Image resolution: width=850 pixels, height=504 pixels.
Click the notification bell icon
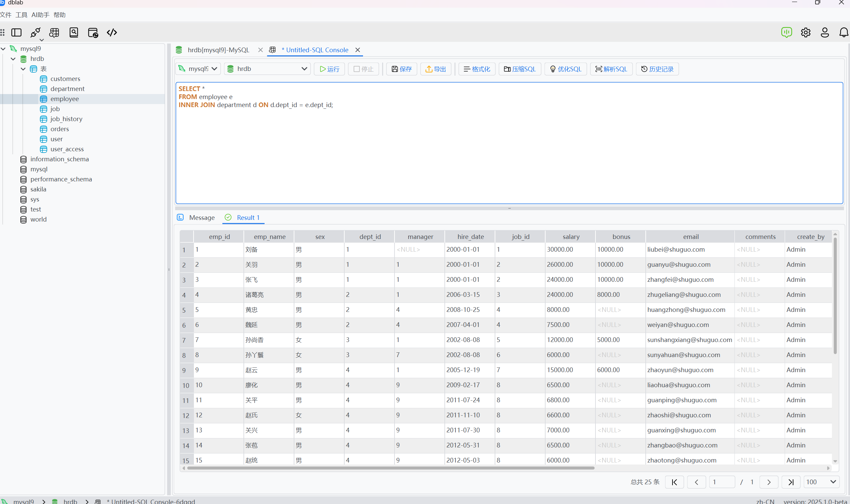click(x=844, y=32)
